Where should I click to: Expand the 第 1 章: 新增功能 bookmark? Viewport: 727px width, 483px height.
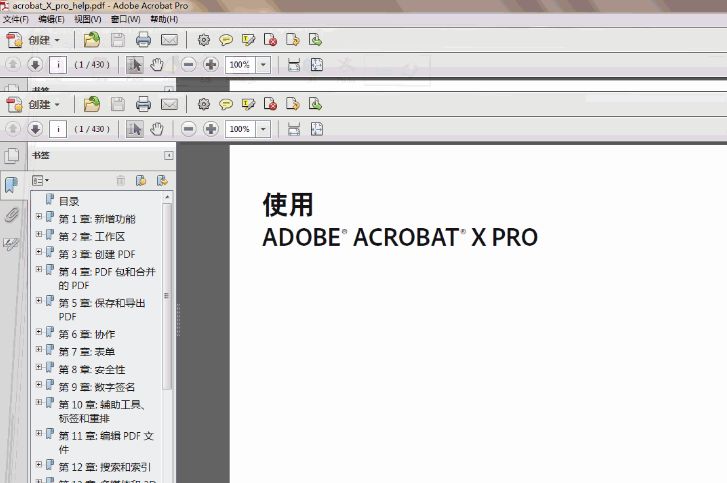(39, 216)
